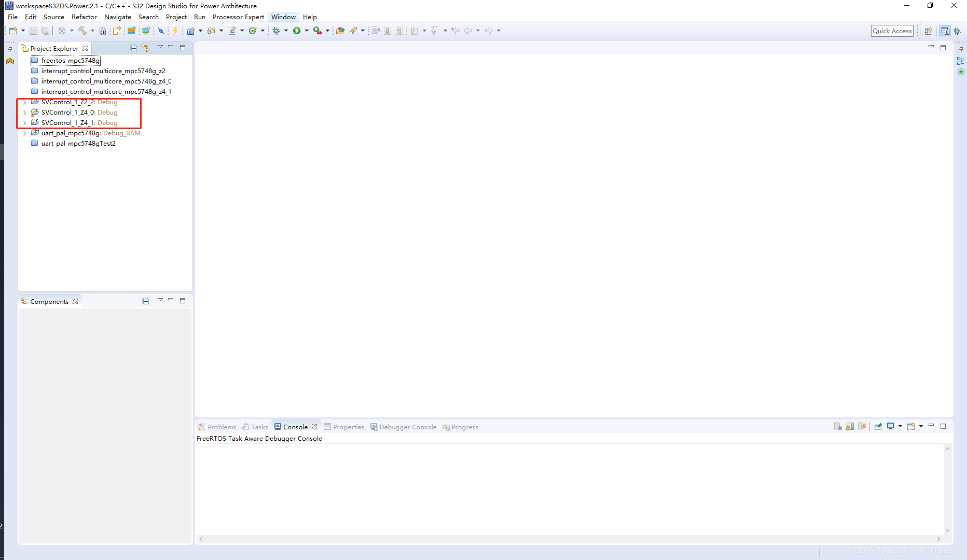Select interrupt_control_multicore_mpc5748g_z4_0 project
This screenshot has width=967, height=560.
(x=106, y=81)
